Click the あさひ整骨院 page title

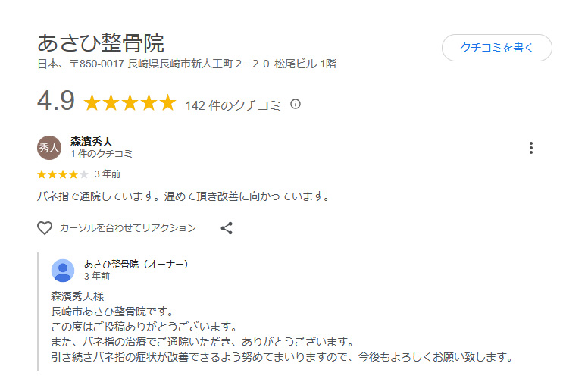point(101,42)
